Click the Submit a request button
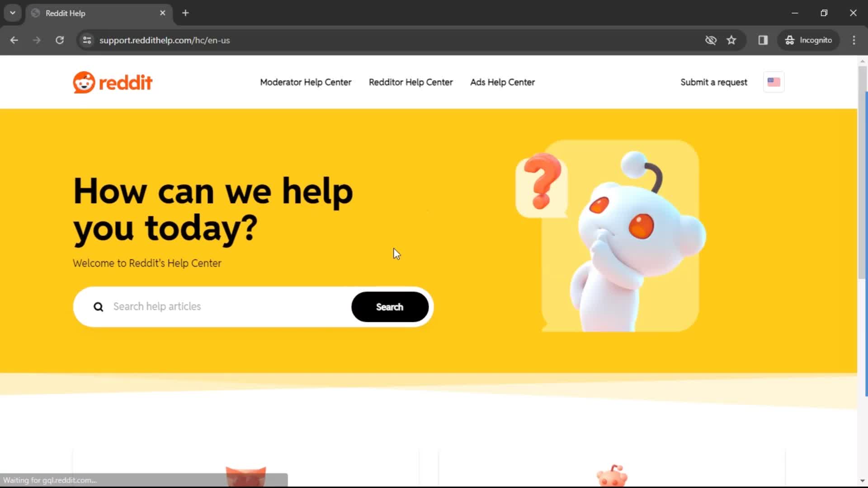 pos(713,82)
